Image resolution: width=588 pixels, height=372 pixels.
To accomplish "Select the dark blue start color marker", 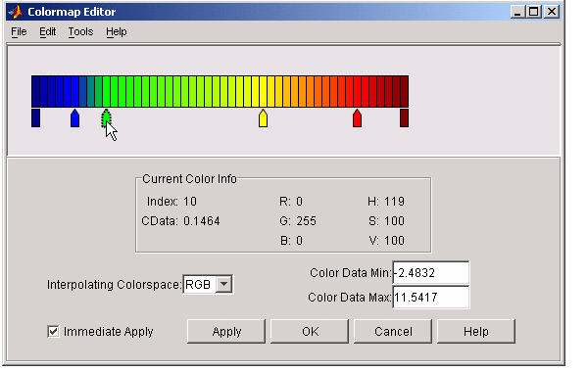I will click(35, 118).
